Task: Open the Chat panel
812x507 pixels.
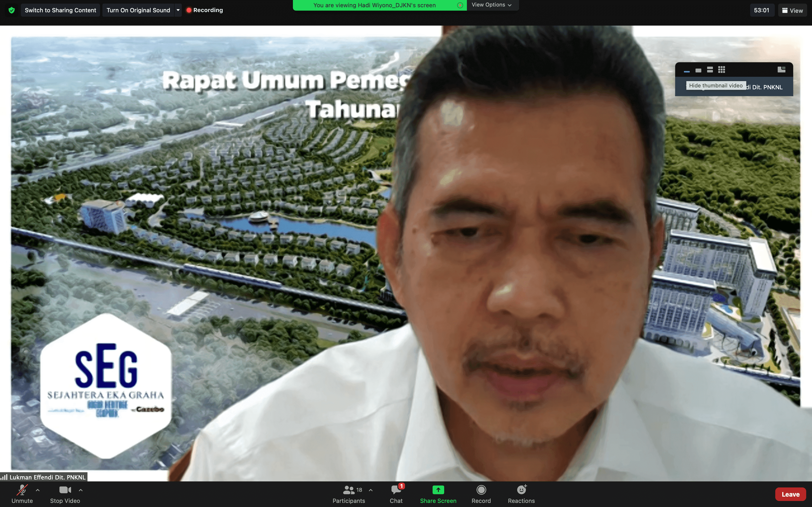Action: click(x=396, y=493)
